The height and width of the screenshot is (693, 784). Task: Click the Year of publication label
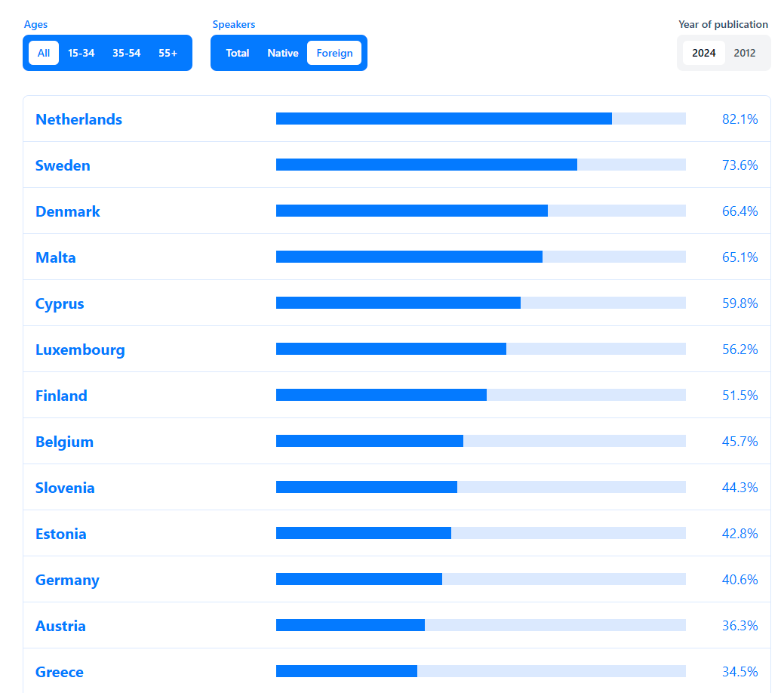pyautogui.click(x=723, y=24)
